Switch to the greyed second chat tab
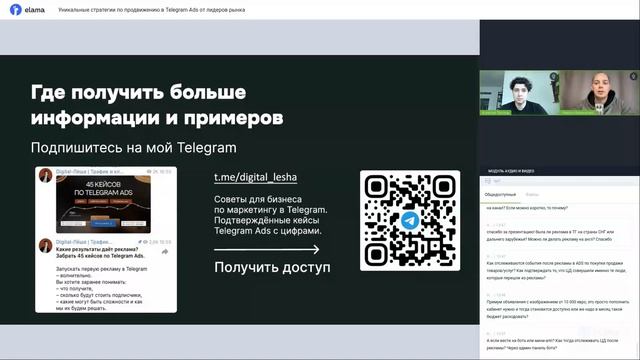This screenshot has height=360, width=640. coord(532,195)
